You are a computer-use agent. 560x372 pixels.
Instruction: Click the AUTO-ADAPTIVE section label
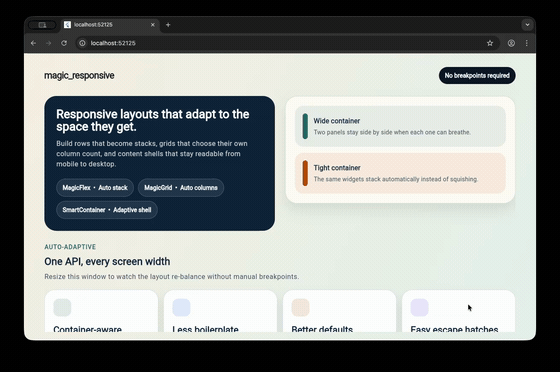click(x=70, y=247)
